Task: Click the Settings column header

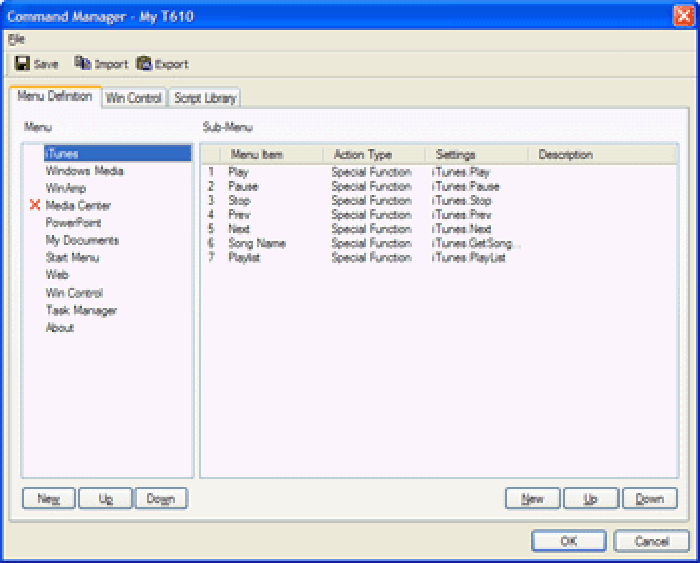Action: point(455,155)
